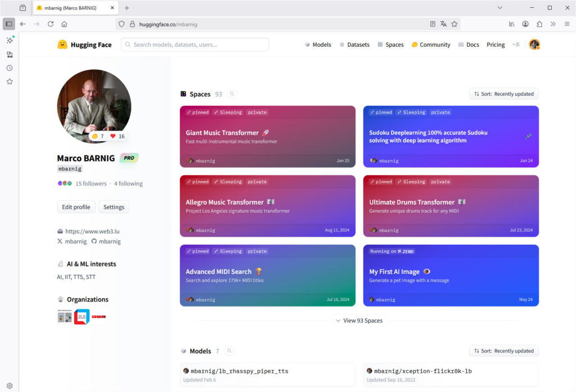The image size is (576, 392).
Task: Expand View 93 Spaces
Action: coord(359,321)
